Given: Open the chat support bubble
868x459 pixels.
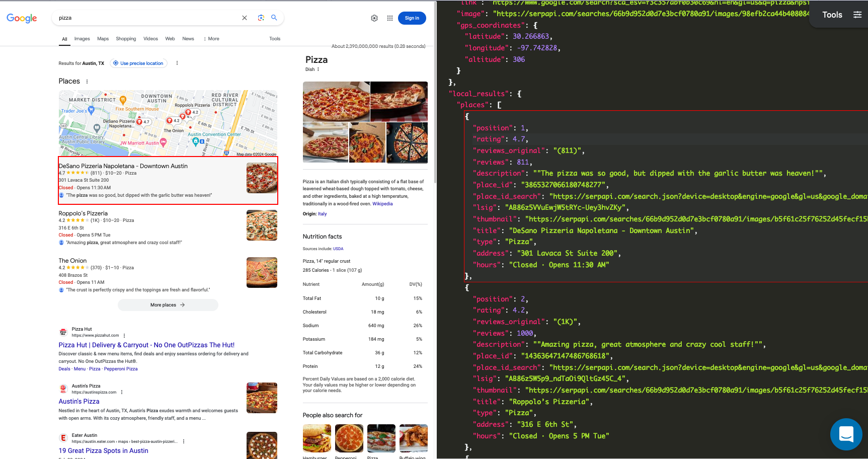Looking at the screenshot, I should (846, 434).
